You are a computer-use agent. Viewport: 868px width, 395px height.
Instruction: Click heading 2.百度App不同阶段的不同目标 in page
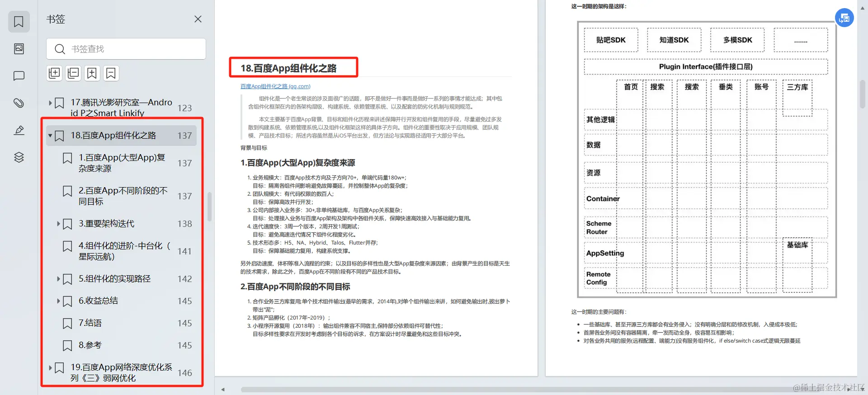[295, 287]
